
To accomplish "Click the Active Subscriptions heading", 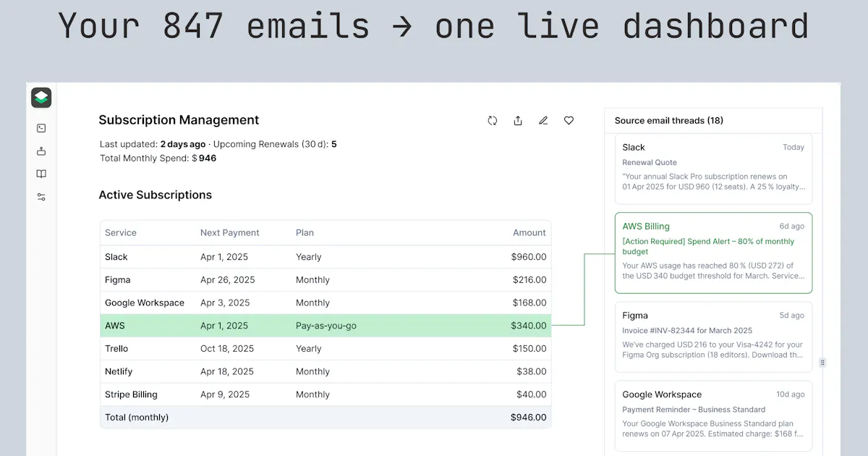I will (156, 195).
